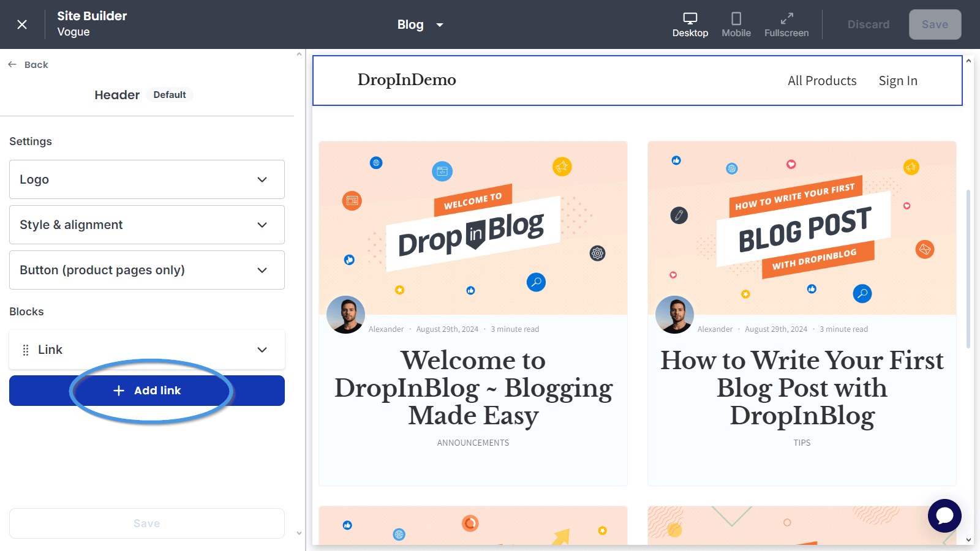Viewport: 980px width, 551px height.
Task: Open the chat support widget
Action: pyautogui.click(x=944, y=515)
